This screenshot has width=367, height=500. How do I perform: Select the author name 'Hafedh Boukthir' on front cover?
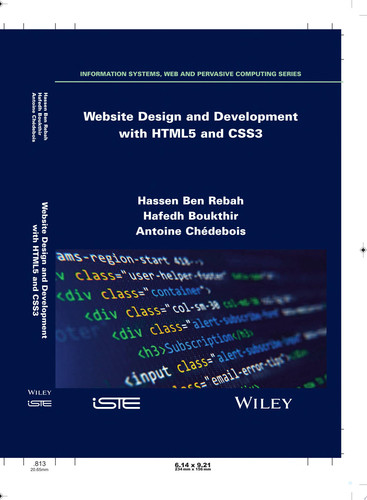[x=191, y=216]
